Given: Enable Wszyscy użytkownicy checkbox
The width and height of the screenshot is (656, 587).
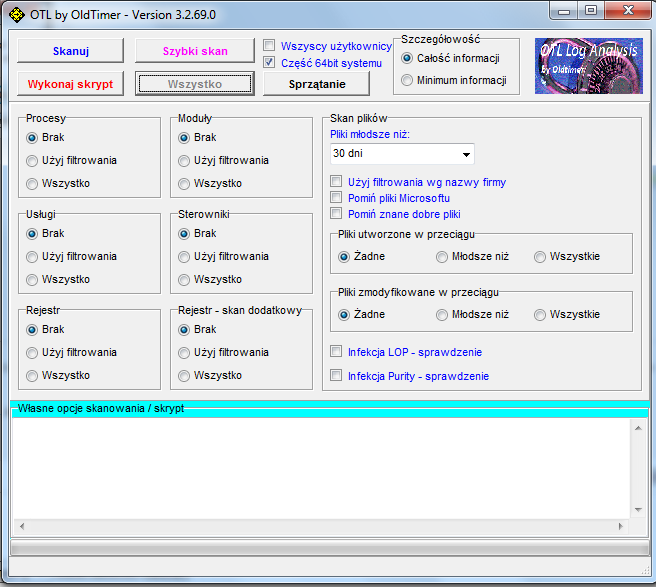Looking at the screenshot, I should [x=269, y=46].
